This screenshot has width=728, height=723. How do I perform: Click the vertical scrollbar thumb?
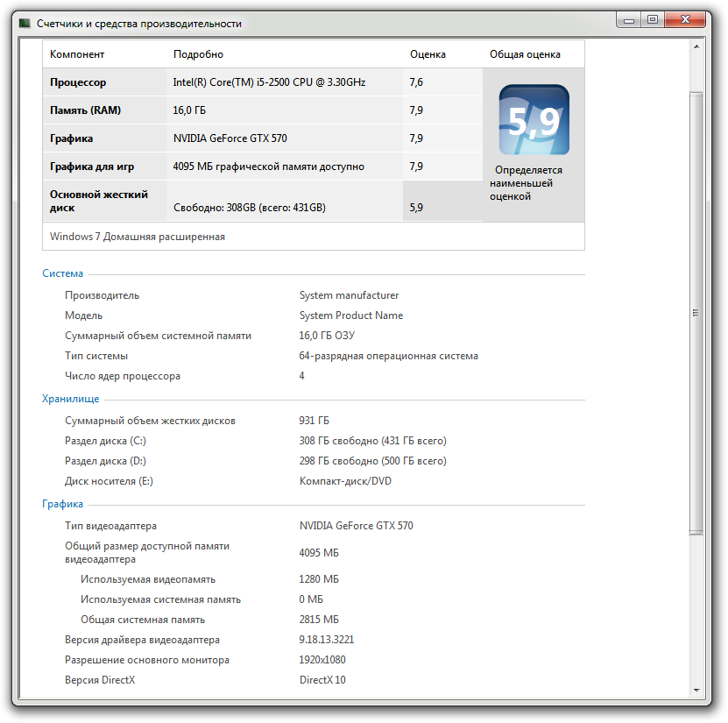pos(696,313)
